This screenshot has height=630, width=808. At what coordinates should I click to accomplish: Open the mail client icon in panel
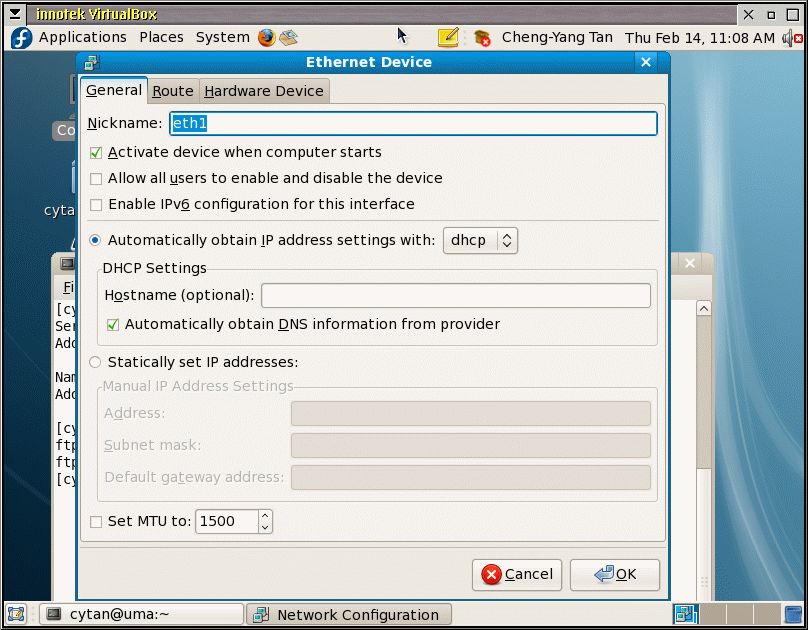point(289,37)
